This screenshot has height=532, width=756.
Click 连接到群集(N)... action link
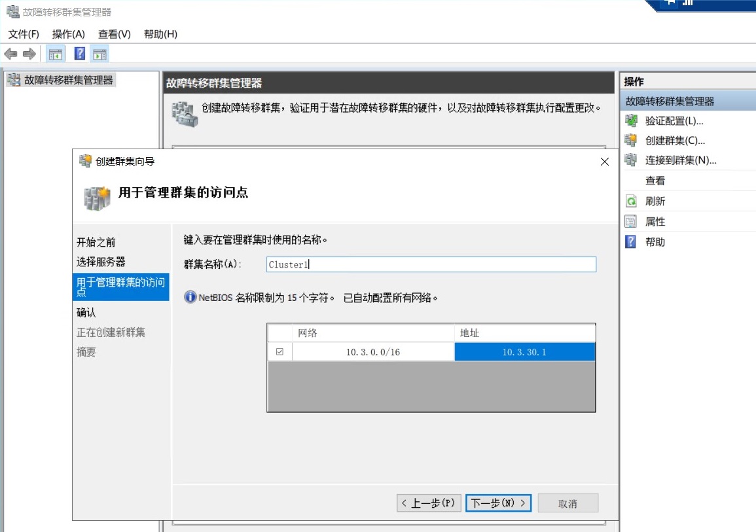(x=681, y=160)
